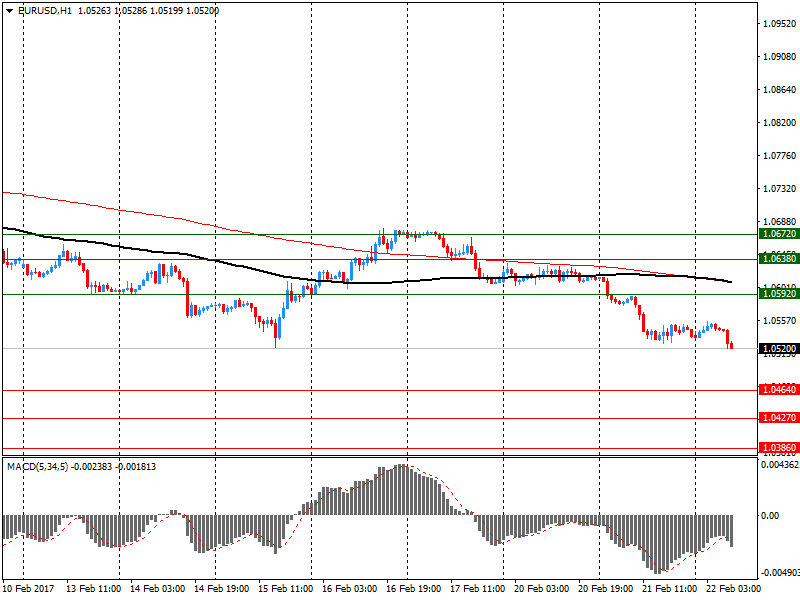Image resolution: width=800 pixels, height=600 pixels.
Task: Click the 1.06720 green level price label
Action: coord(779,234)
